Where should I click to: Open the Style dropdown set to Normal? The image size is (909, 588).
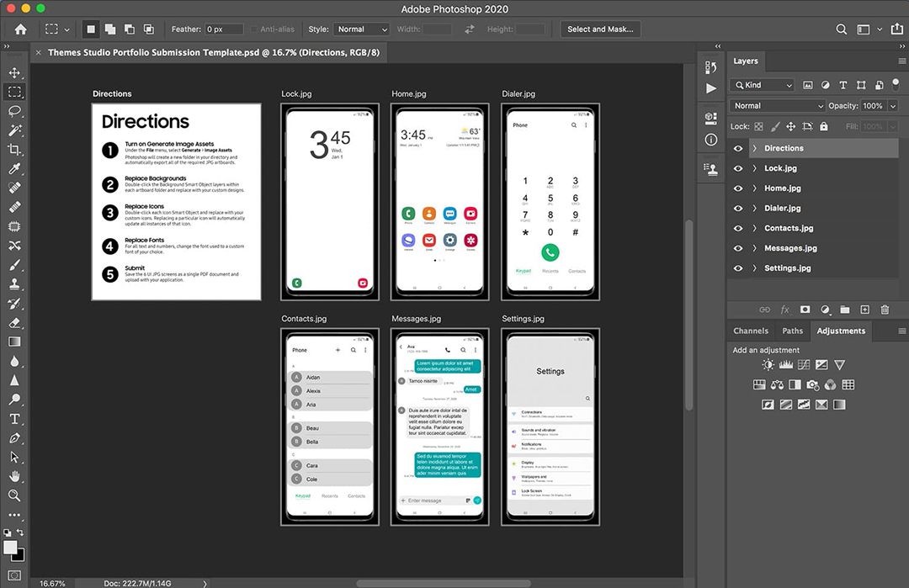coord(361,29)
